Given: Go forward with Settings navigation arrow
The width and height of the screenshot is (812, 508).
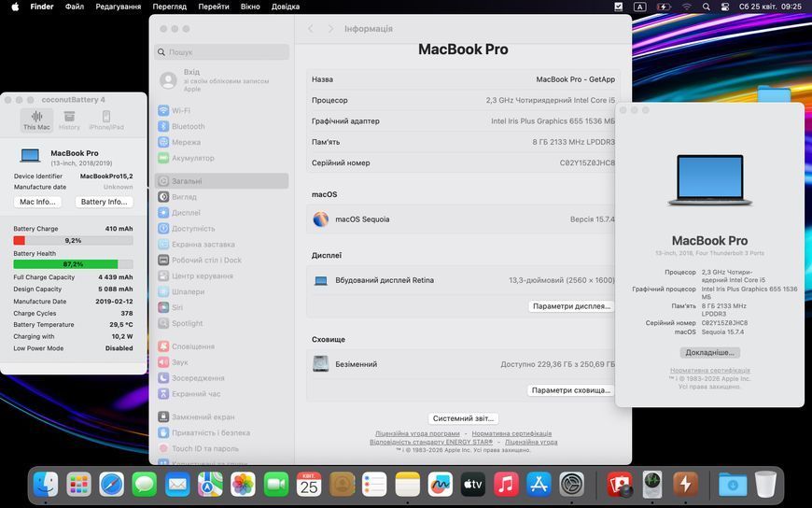Looking at the screenshot, I should (x=331, y=29).
